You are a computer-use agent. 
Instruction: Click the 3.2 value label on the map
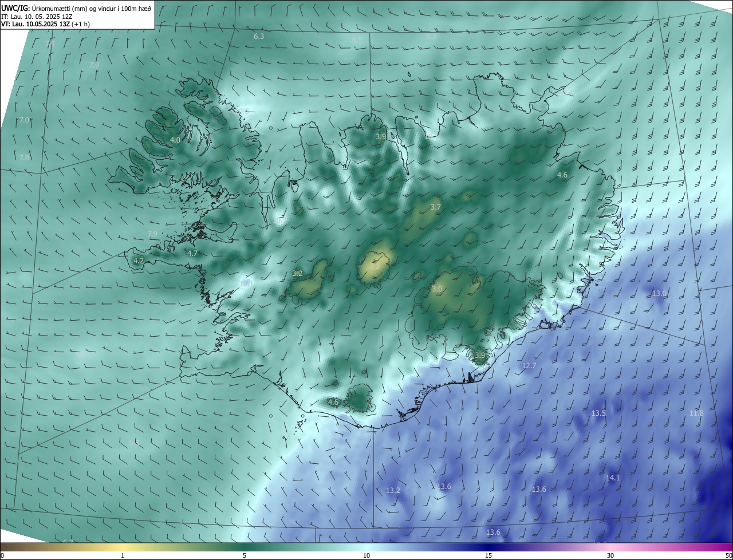coord(297,274)
